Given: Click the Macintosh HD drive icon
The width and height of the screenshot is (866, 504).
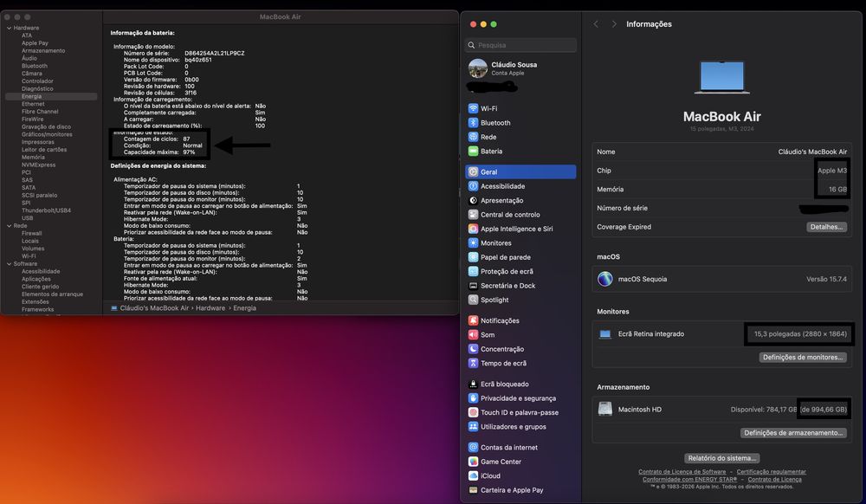Looking at the screenshot, I should click(x=605, y=409).
